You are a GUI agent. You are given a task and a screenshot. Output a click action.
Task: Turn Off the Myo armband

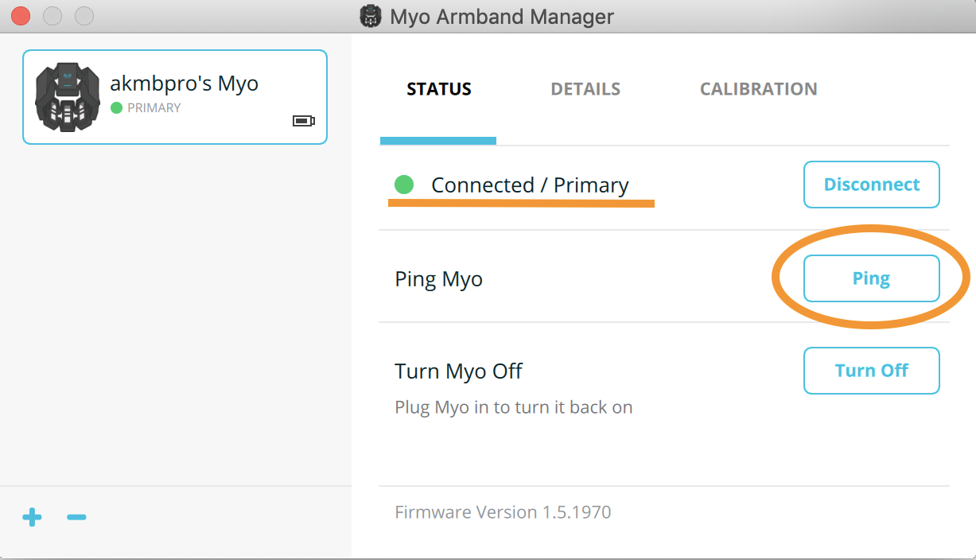[x=872, y=371]
